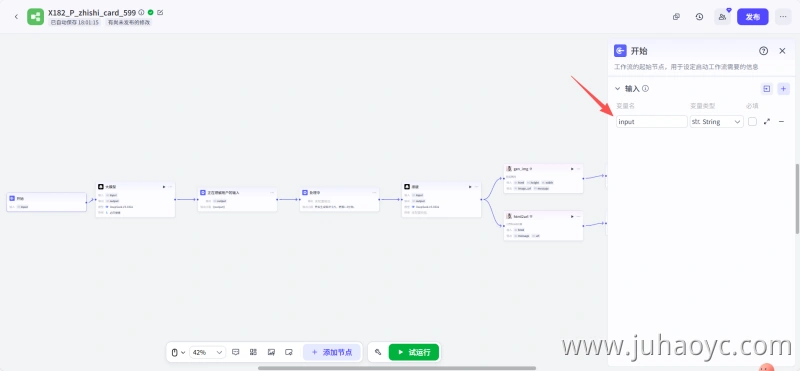Click the input variable name field
The height and width of the screenshot is (371, 800).
[652, 122]
